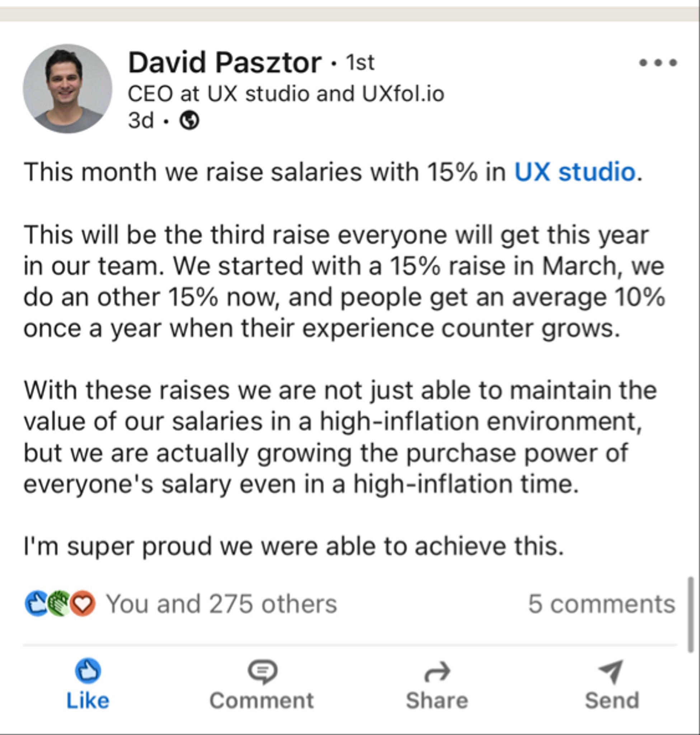Open the David Pasztor name link
The width and height of the screenshot is (700, 735).
click(x=225, y=62)
